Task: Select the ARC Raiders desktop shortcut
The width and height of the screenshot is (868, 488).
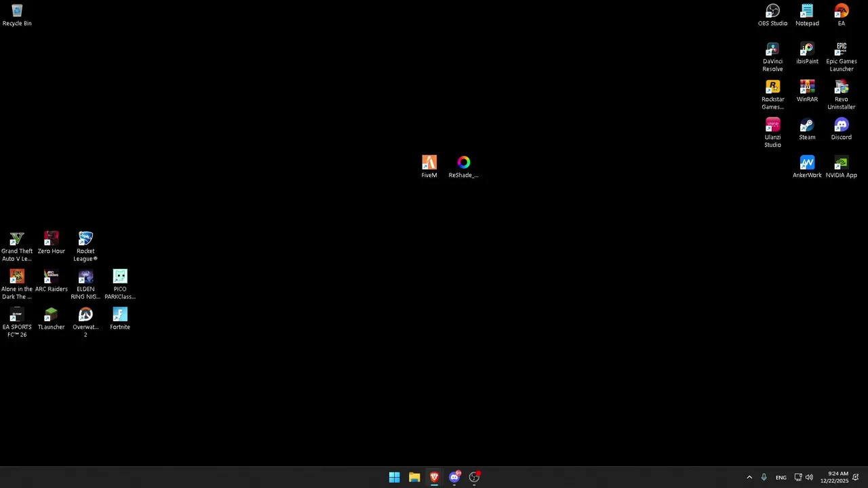Action: pos(52,281)
